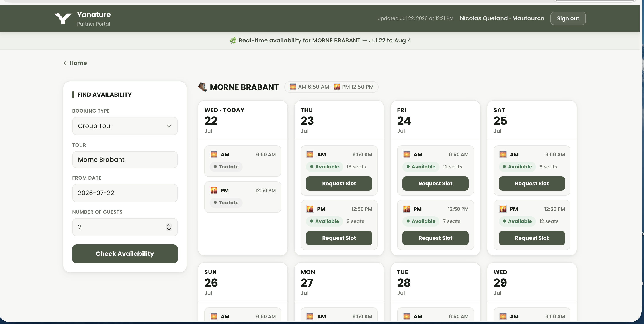Image resolution: width=644 pixels, height=324 pixels.
Task: Click the Tour field showing Morne Brabant
Action: click(x=125, y=160)
